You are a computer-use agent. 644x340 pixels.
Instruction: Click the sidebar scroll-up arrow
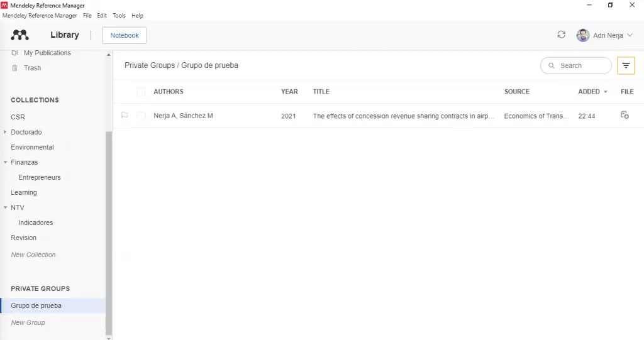click(x=108, y=55)
